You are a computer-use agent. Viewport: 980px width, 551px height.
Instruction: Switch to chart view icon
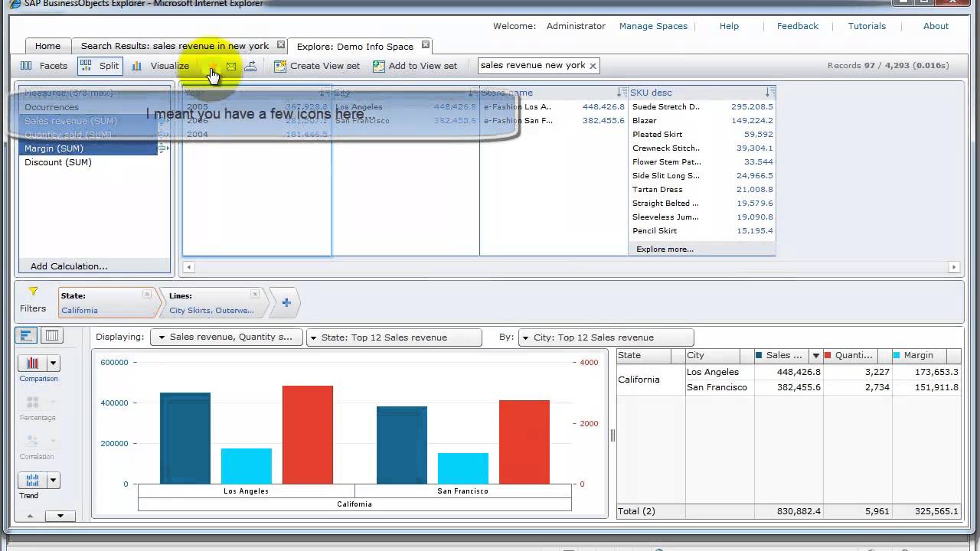26,335
